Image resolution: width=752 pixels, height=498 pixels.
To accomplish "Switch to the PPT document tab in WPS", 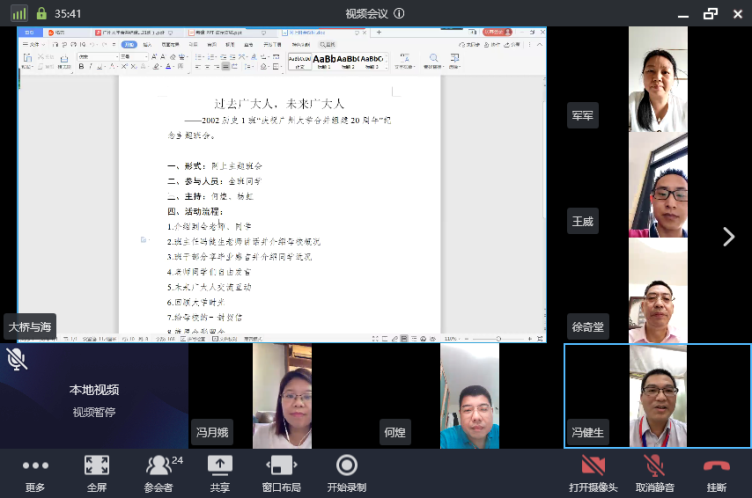I will coord(230,33).
